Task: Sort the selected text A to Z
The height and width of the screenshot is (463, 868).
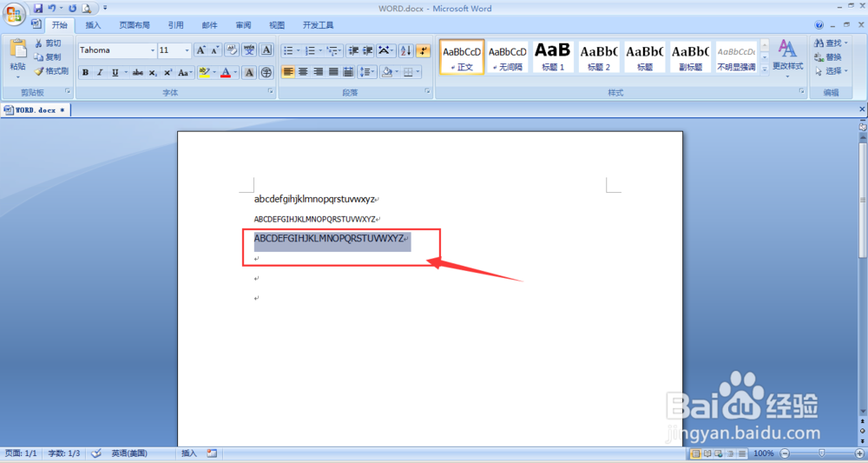Action: pyautogui.click(x=405, y=51)
